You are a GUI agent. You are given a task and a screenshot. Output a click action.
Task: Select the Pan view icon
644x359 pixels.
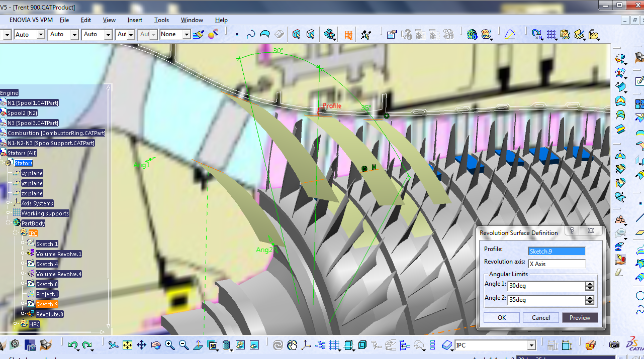pyautogui.click(x=141, y=345)
